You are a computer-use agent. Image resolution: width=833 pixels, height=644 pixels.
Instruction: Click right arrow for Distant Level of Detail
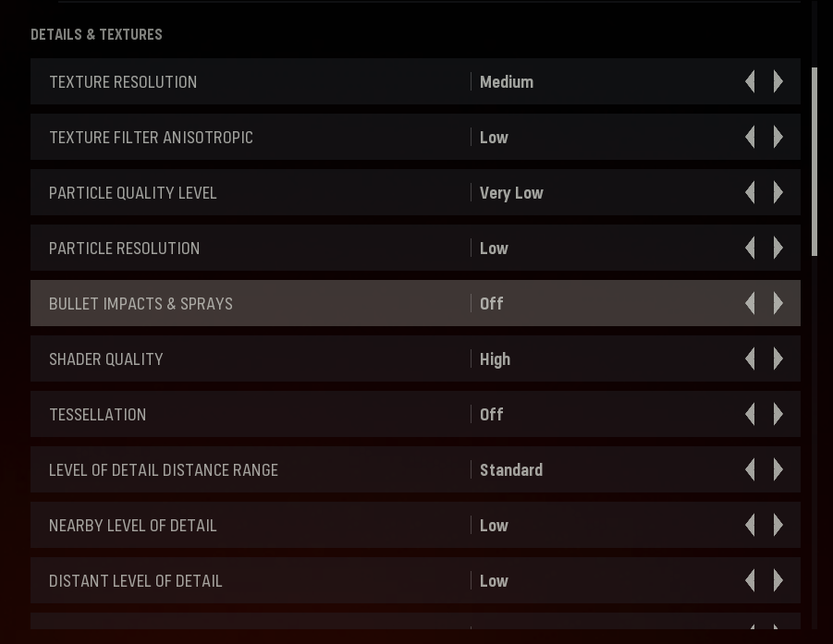point(778,580)
